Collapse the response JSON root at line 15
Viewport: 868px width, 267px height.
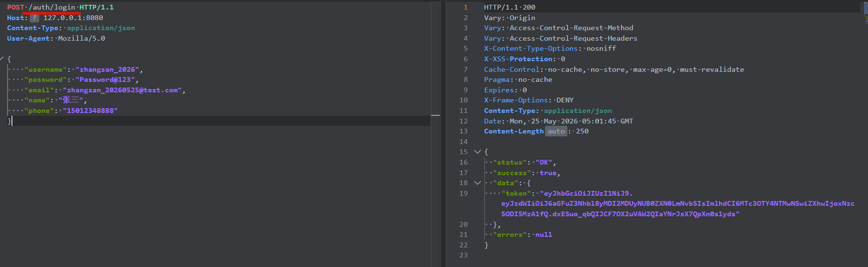tap(477, 152)
